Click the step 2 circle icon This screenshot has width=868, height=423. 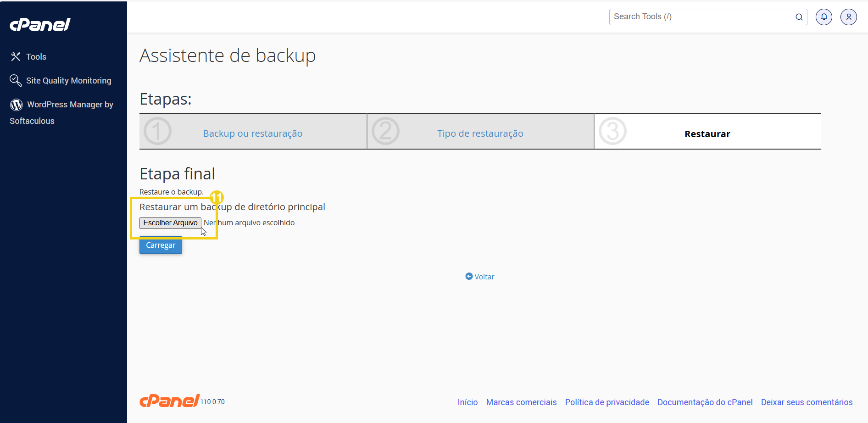point(385,131)
